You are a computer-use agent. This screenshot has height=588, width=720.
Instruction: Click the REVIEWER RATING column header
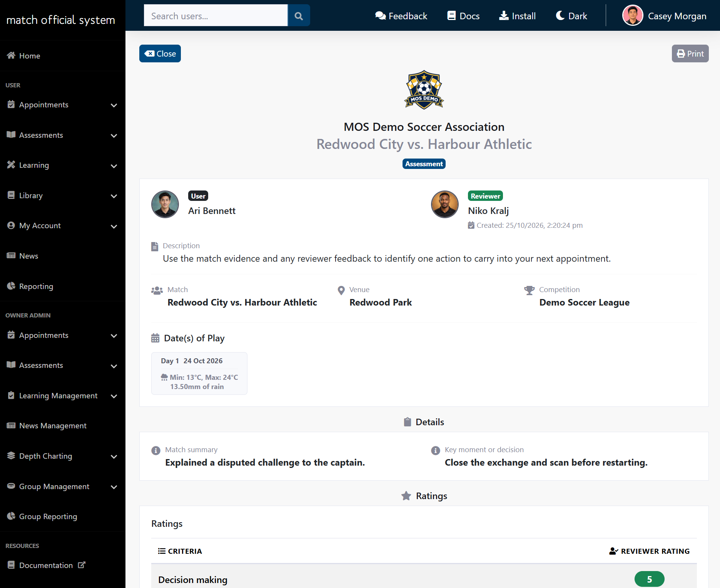(x=650, y=551)
